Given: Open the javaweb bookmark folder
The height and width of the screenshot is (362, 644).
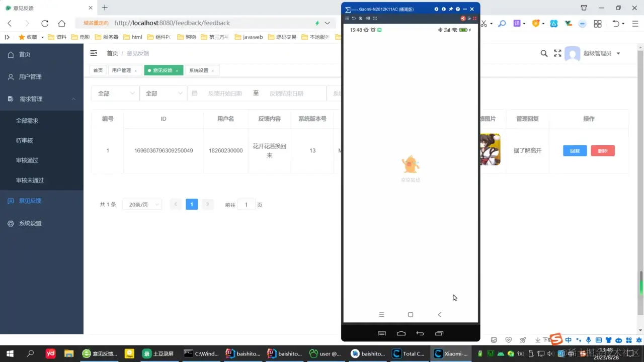Looking at the screenshot, I should [249, 37].
